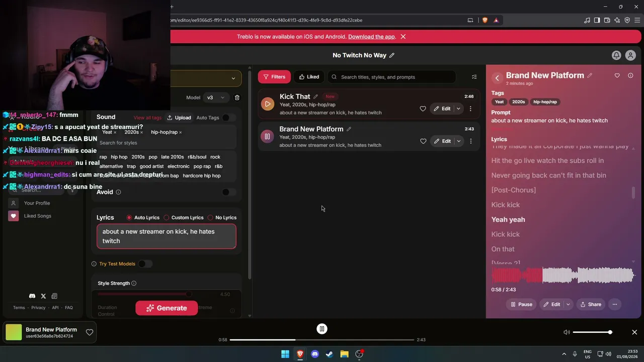Open the Model v3 dropdown
The image size is (644, 362).
216,98
